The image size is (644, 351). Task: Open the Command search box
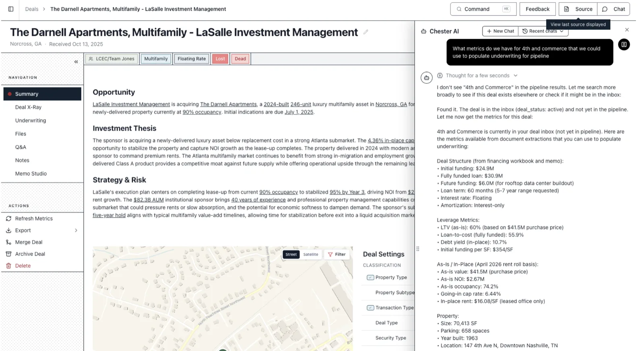click(483, 9)
